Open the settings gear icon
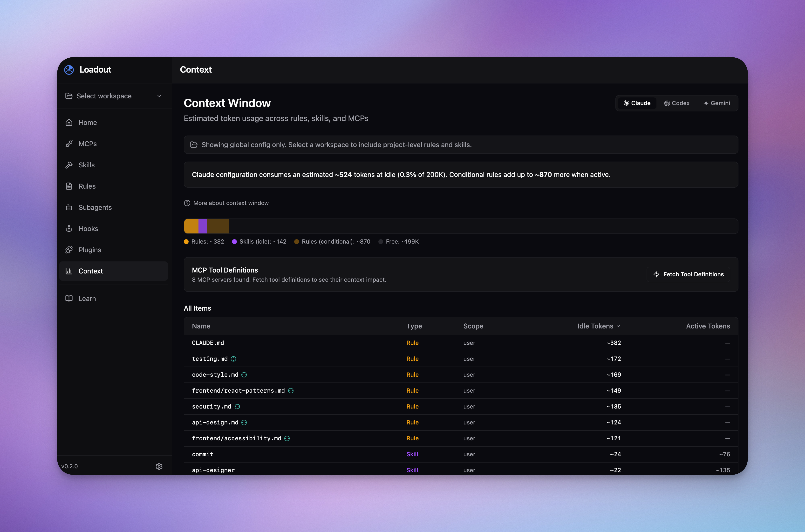 [x=159, y=466]
